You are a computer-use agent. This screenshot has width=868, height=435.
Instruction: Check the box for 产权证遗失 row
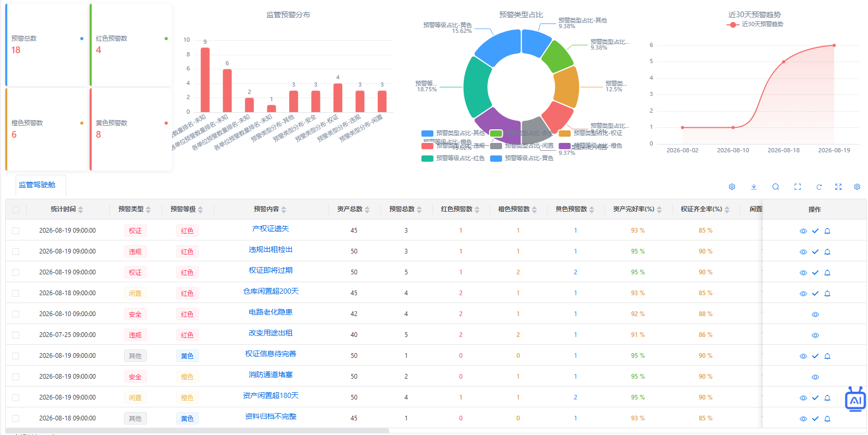(16, 231)
